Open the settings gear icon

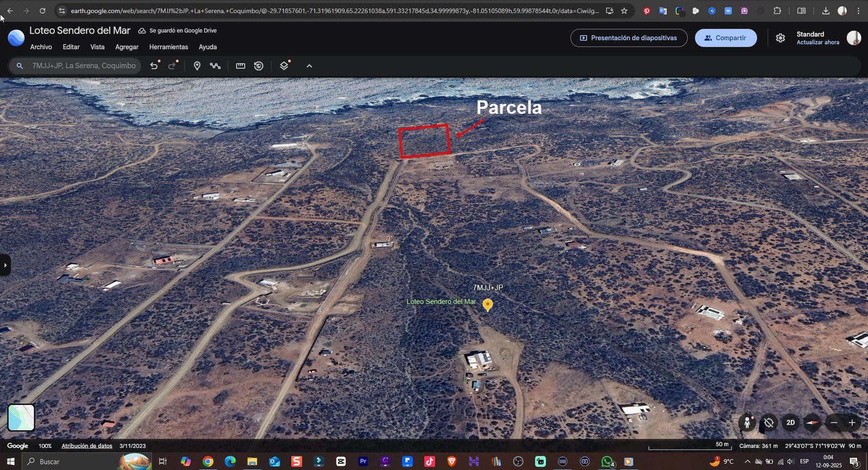[780, 38]
